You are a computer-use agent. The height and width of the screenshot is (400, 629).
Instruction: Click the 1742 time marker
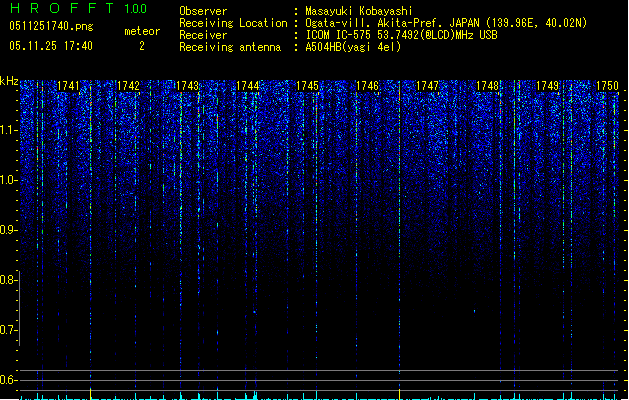[x=128, y=86]
